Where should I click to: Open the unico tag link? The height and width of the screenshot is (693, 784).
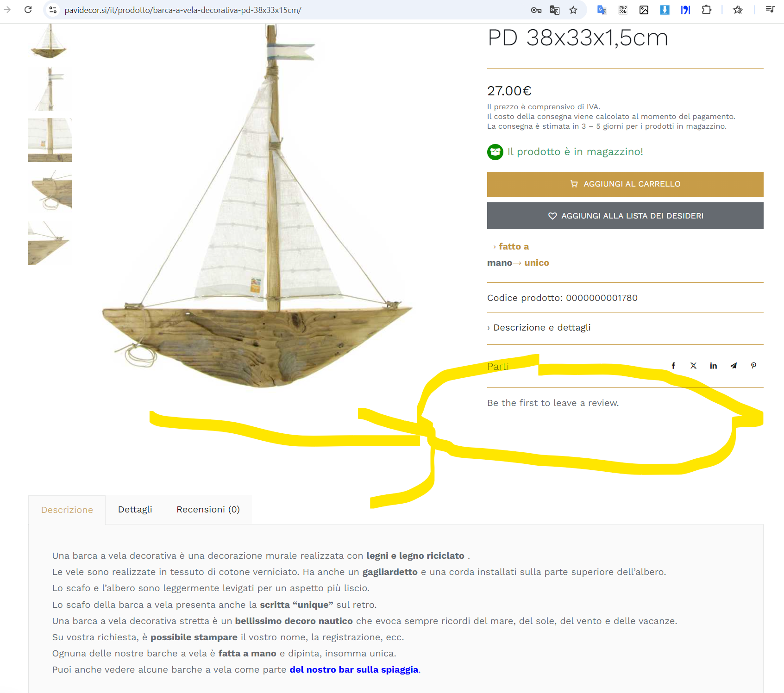coord(536,263)
